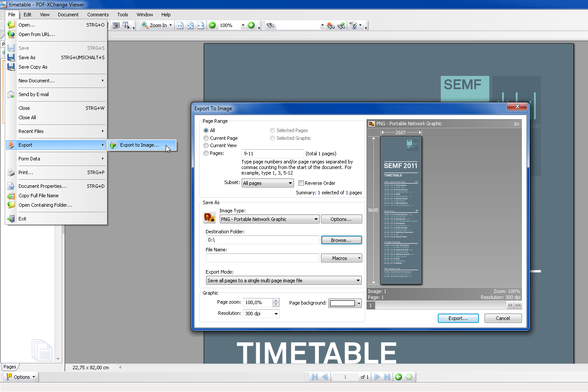The width and height of the screenshot is (588, 392).
Task: Click the Browse button for destination folder
Action: click(x=341, y=240)
